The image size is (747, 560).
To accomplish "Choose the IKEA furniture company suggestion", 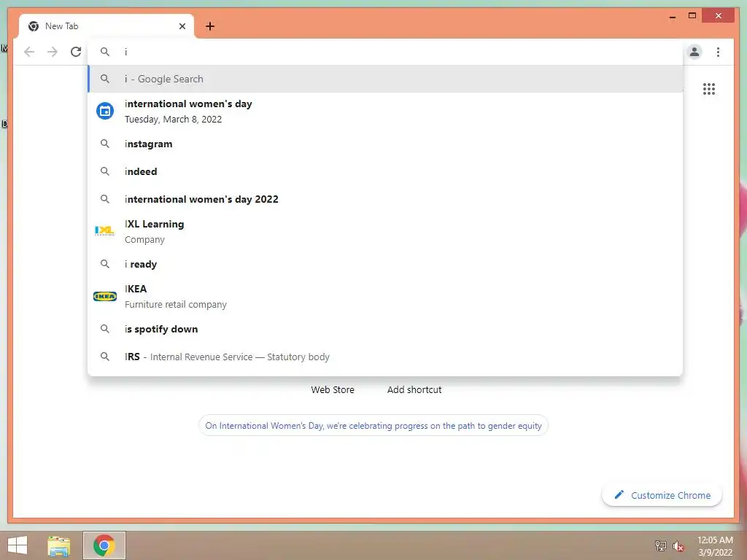I will (x=385, y=297).
